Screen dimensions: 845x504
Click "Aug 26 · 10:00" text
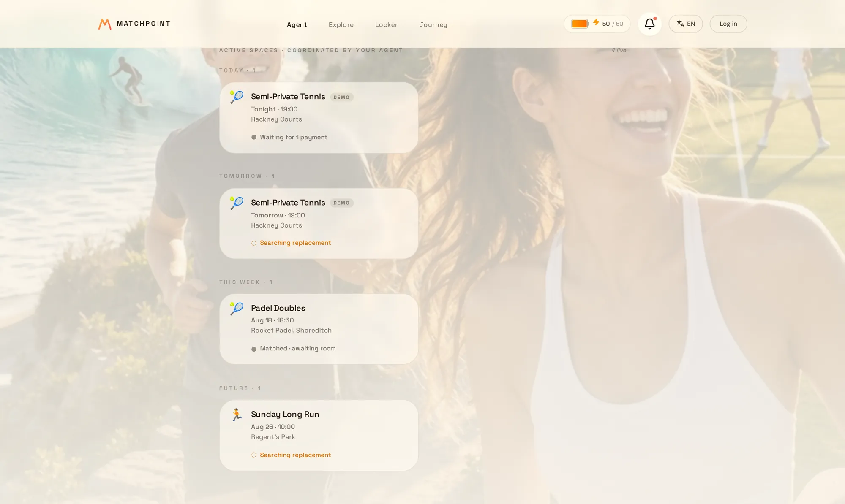(273, 427)
